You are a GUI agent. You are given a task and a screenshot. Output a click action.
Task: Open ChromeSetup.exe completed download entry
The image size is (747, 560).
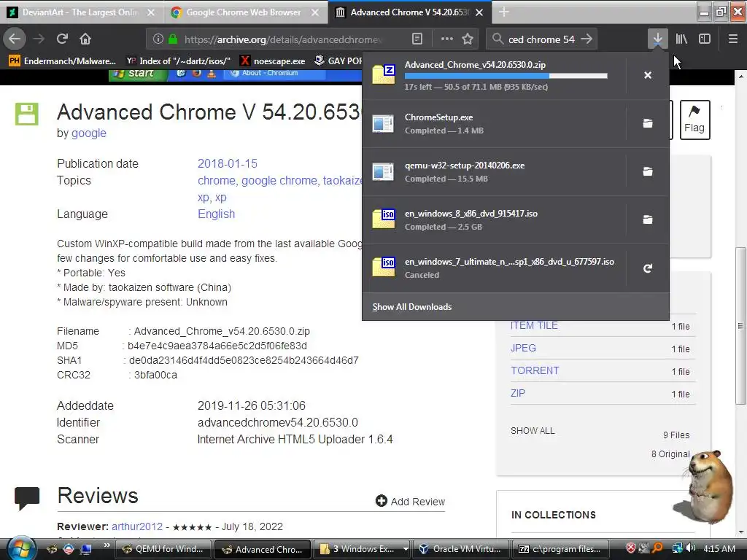coord(495,123)
